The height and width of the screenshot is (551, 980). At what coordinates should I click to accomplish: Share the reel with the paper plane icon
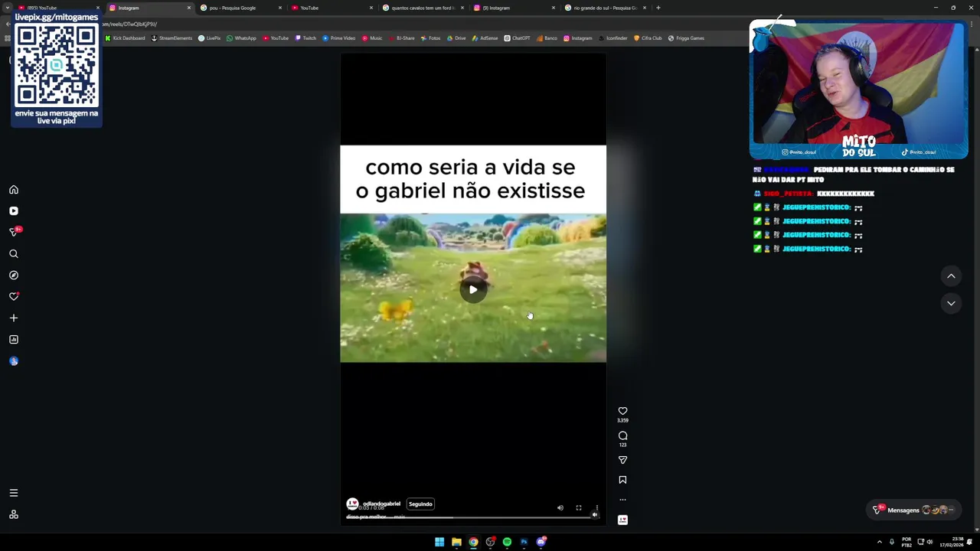pyautogui.click(x=622, y=460)
